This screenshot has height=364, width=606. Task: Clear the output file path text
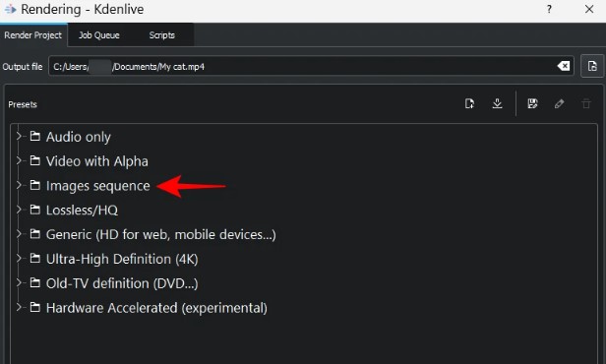[x=564, y=66]
